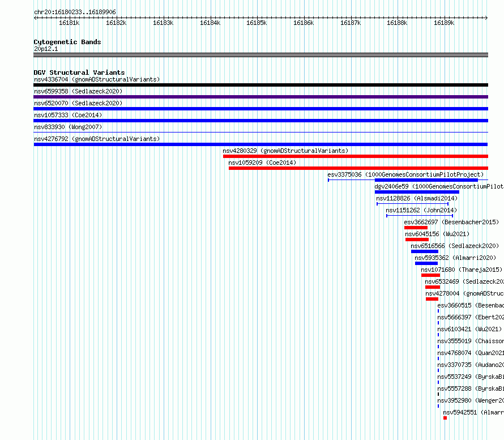Click the 16185k ruler tick
Image resolution: width=504 pixels, height=440 pixels.
pos(257,23)
